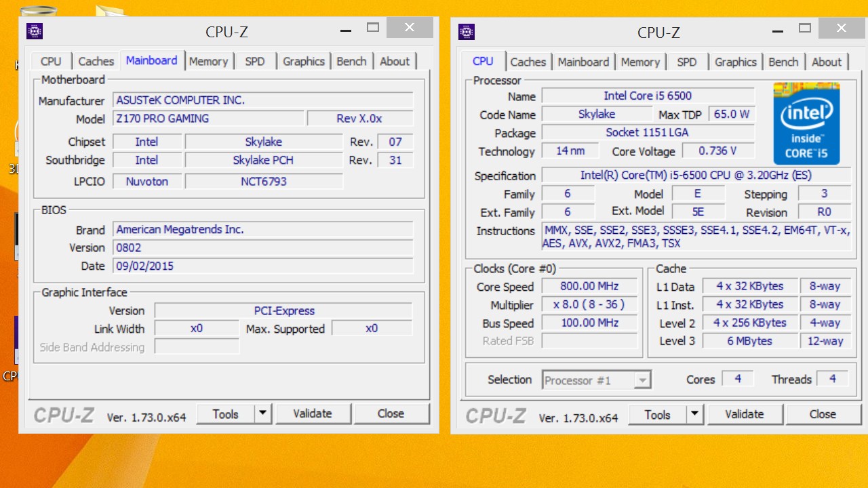Image resolution: width=868 pixels, height=488 pixels.
Task: Select the CPU tab in the right window
Action: click(x=483, y=61)
